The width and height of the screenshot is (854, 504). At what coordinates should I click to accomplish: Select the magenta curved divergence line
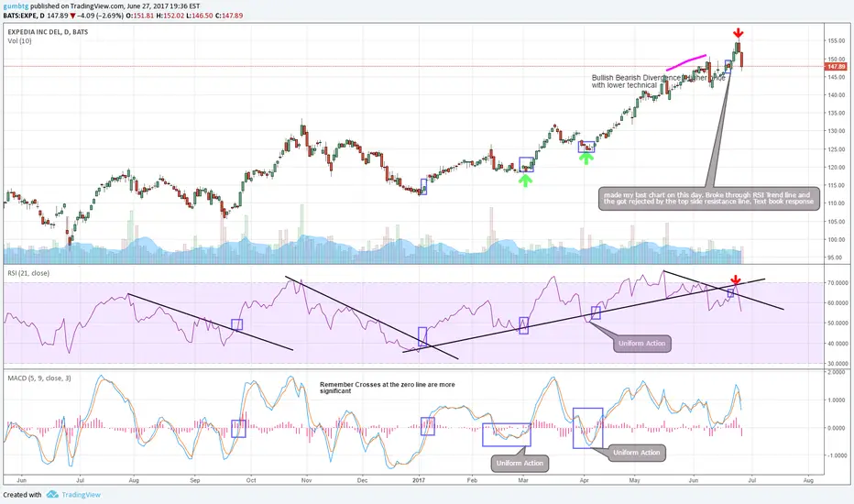[x=686, y=62]
